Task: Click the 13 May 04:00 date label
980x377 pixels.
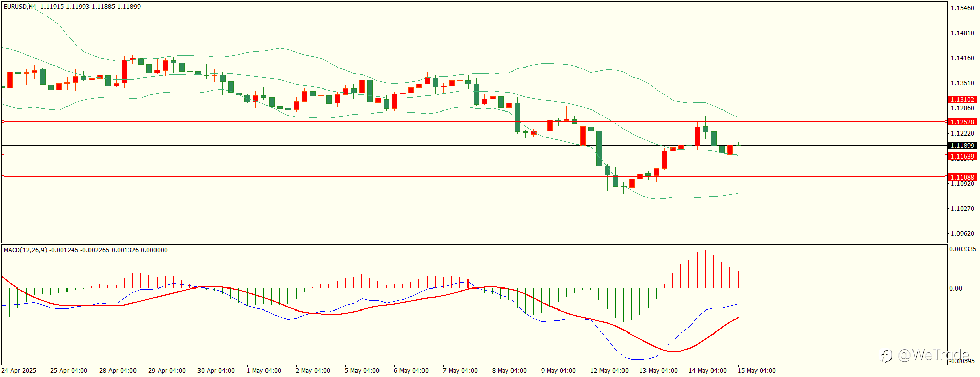Action: point(658,371)
